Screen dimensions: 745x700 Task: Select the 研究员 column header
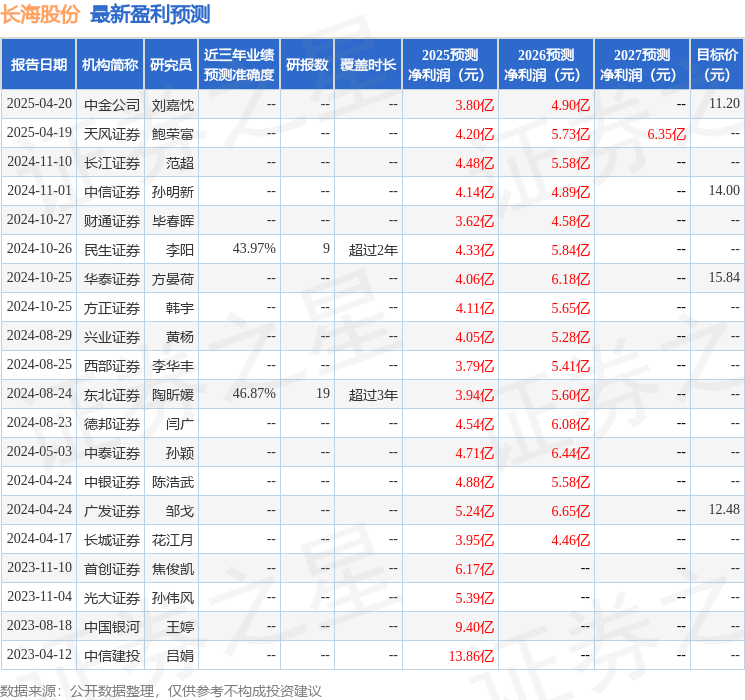click(x=171, y=65)
